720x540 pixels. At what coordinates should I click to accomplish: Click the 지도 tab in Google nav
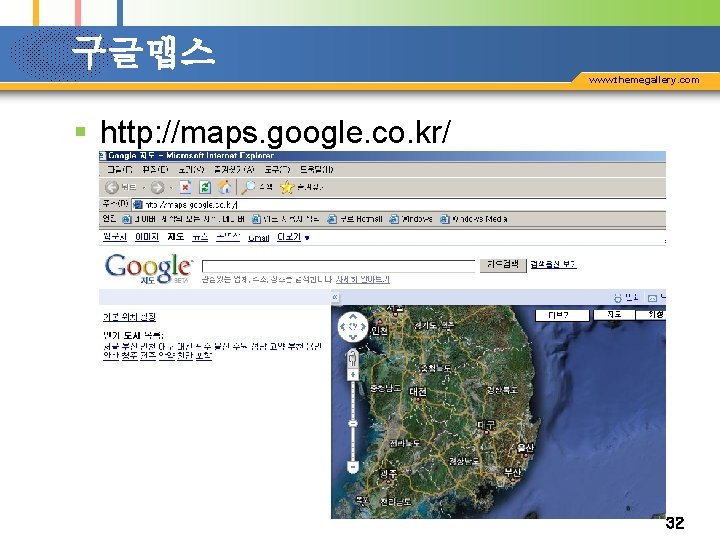coord(175,237)
